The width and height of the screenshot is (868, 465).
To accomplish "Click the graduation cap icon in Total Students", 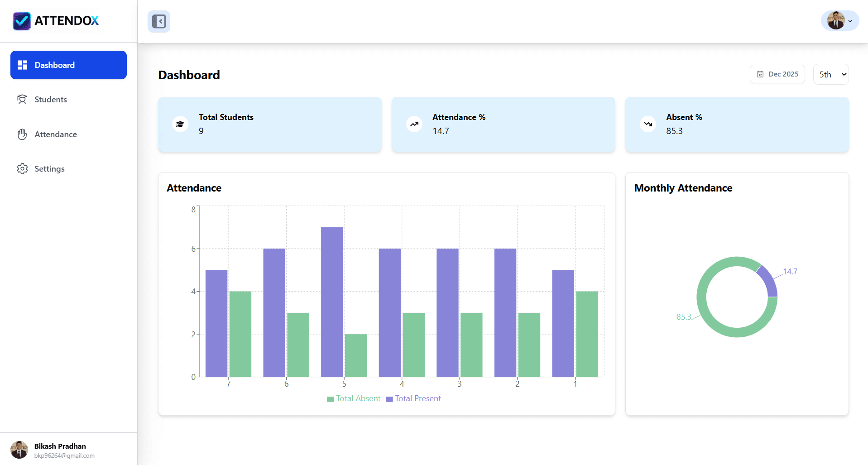I will [x=180, y=124].
